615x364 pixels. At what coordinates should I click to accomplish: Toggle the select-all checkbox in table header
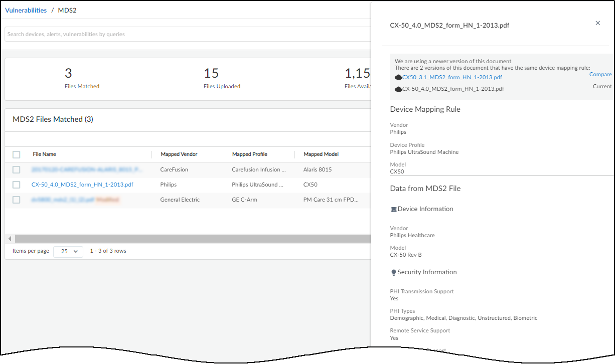[17, 154]
